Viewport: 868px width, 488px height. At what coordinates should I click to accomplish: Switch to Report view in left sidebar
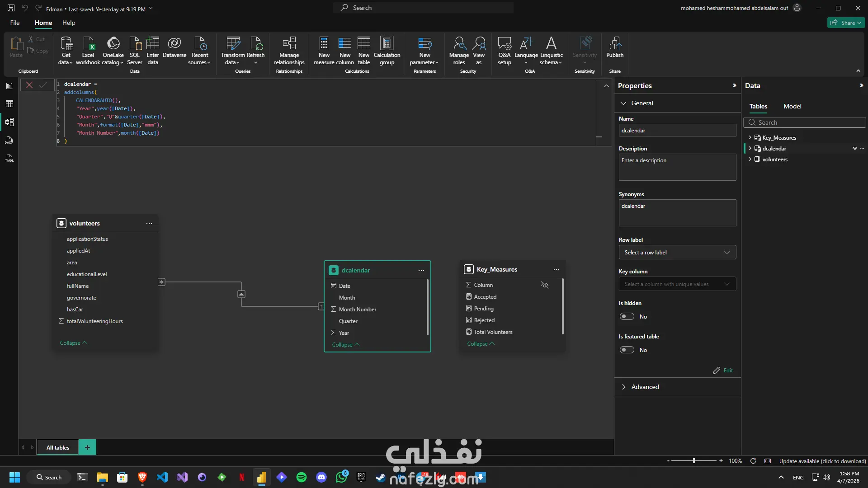(9, 86)
